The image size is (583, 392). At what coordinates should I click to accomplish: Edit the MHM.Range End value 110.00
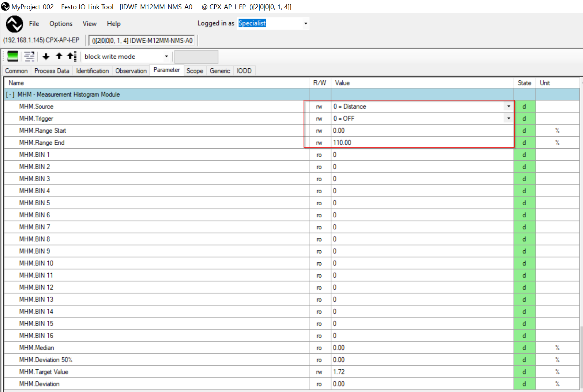click(x=422, y=142)
